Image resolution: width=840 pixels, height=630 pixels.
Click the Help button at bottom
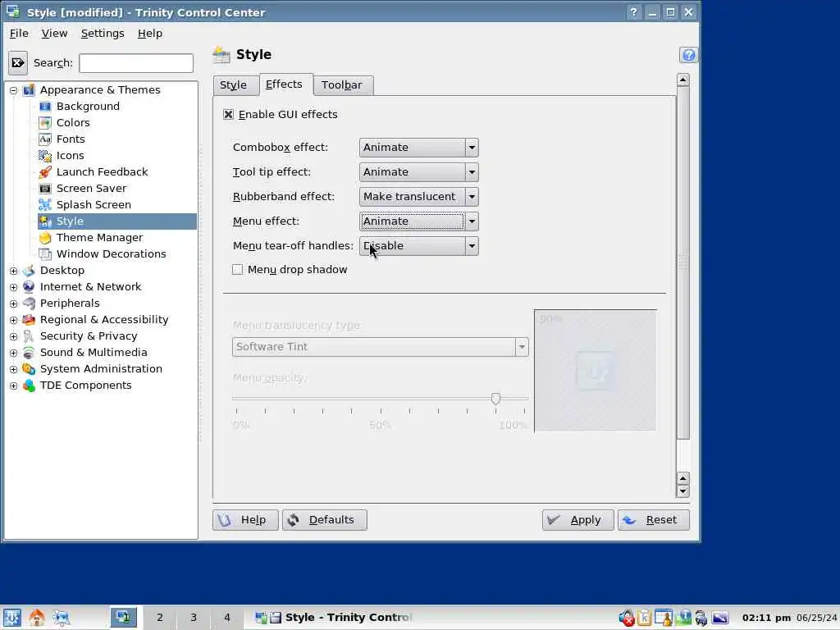[x=245, y=520]
